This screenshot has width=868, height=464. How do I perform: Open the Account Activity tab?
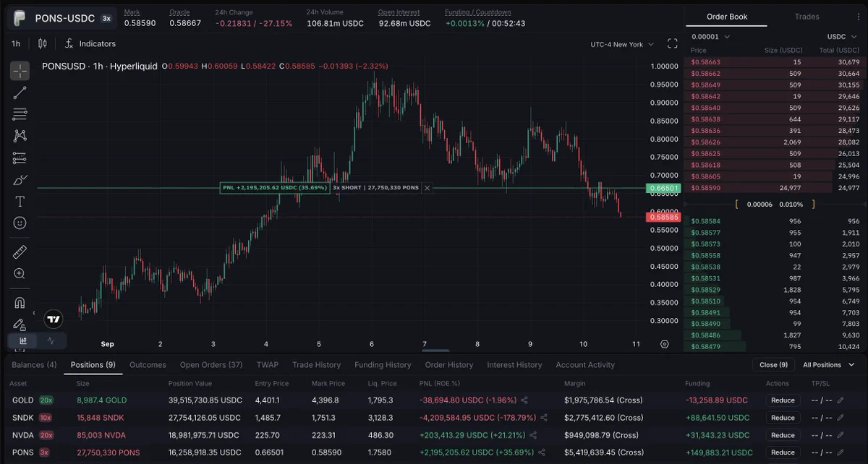pos(585,365)
